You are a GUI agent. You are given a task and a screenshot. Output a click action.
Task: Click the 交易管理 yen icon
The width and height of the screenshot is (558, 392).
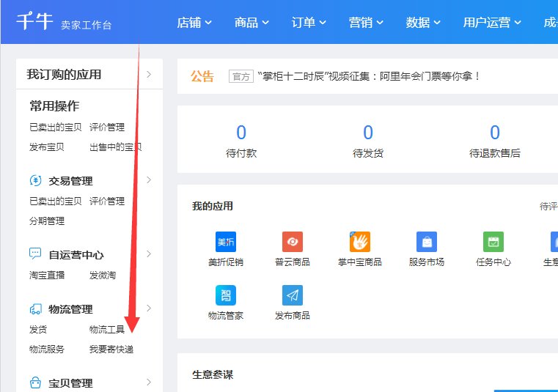pos(36,181)
